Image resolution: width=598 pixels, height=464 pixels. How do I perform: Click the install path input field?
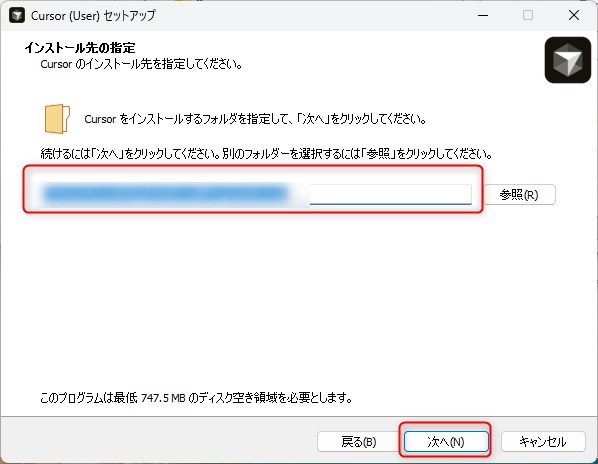pyautogui.click(x=256, y=194)
